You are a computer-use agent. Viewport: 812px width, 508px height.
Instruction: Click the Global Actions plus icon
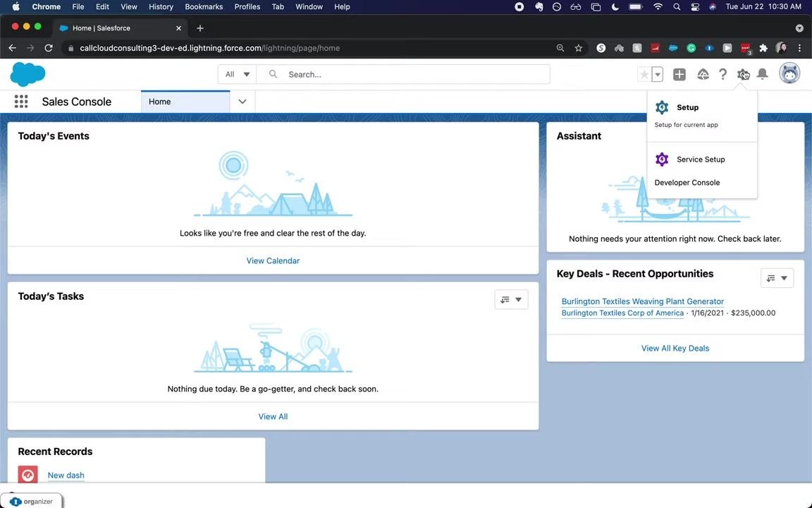pos(679,74)
